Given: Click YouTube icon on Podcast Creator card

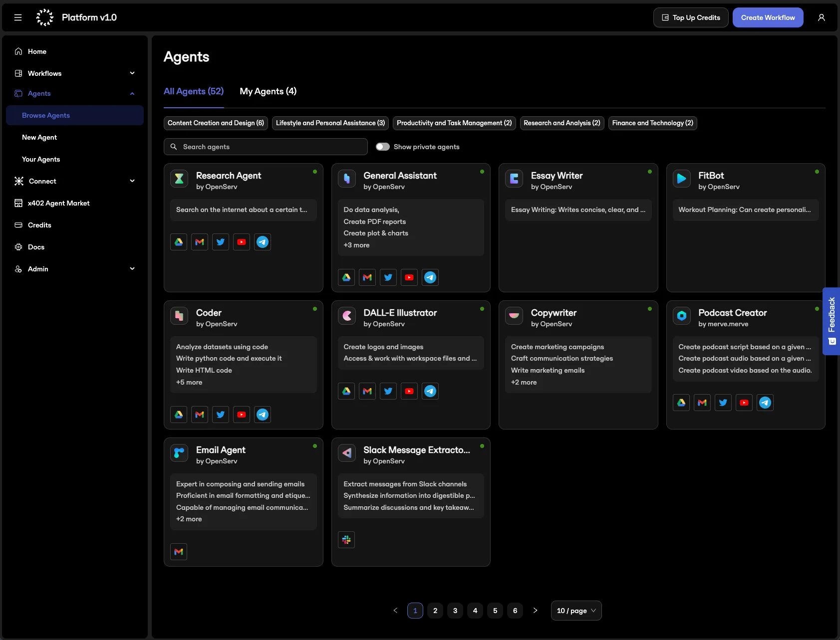Looking at the screenshot, I should pos(744,403).
